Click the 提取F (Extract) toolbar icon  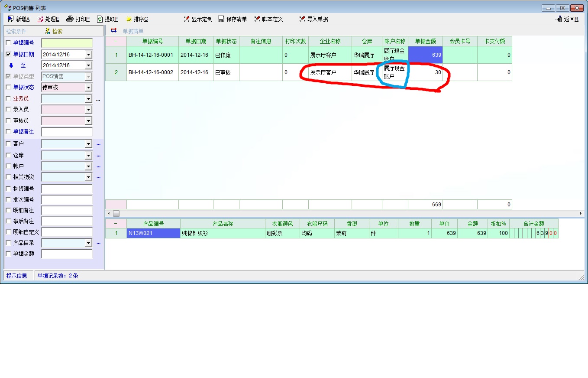click(x=100, y=19)
